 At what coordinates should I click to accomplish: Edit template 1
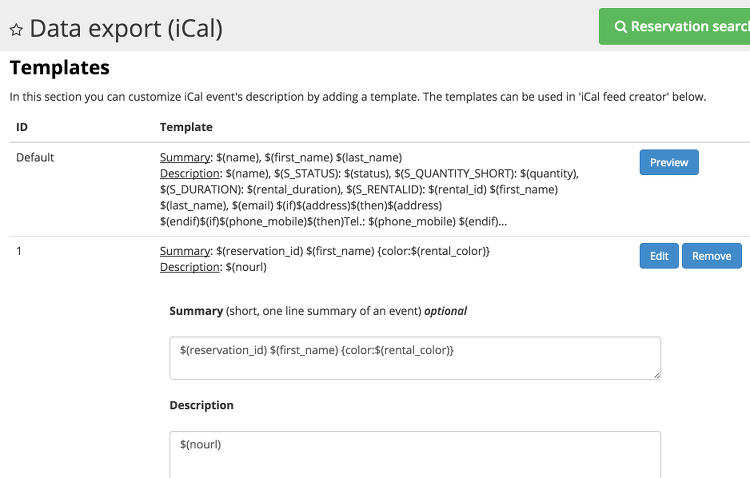coord(659,256)
